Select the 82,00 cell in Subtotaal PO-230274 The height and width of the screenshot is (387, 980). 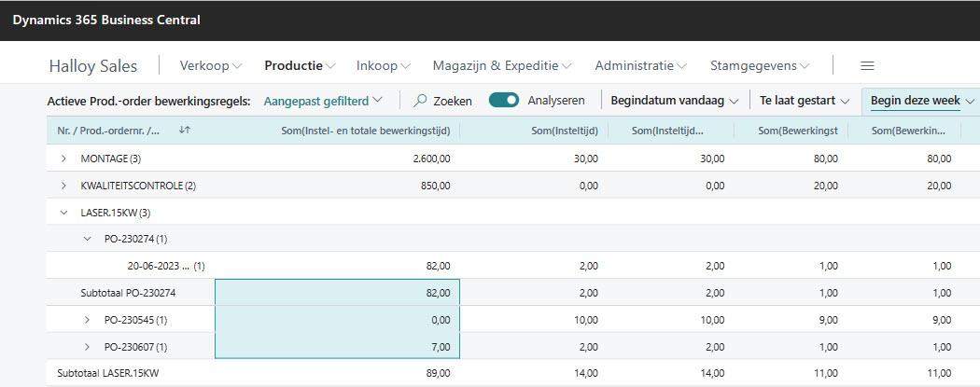tap(337, 293)
